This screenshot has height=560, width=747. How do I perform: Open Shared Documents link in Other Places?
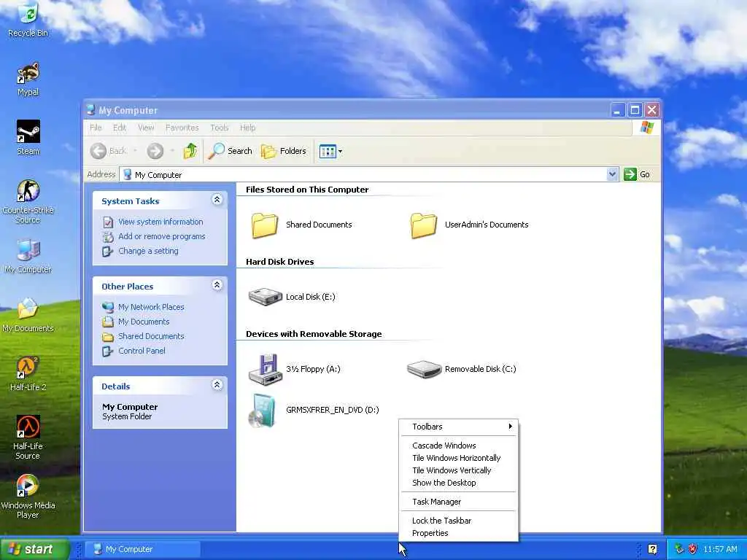click(151, 336)
